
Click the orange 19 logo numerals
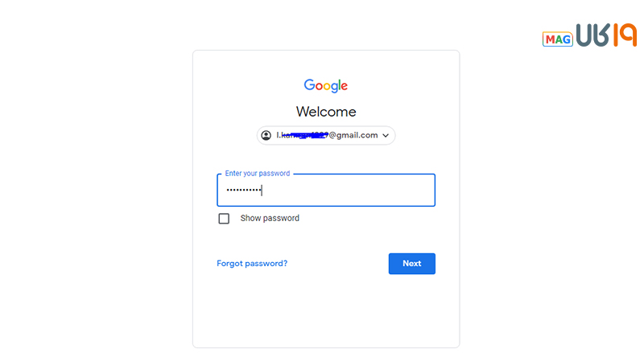pyautogui.click(x=623, y=35)
